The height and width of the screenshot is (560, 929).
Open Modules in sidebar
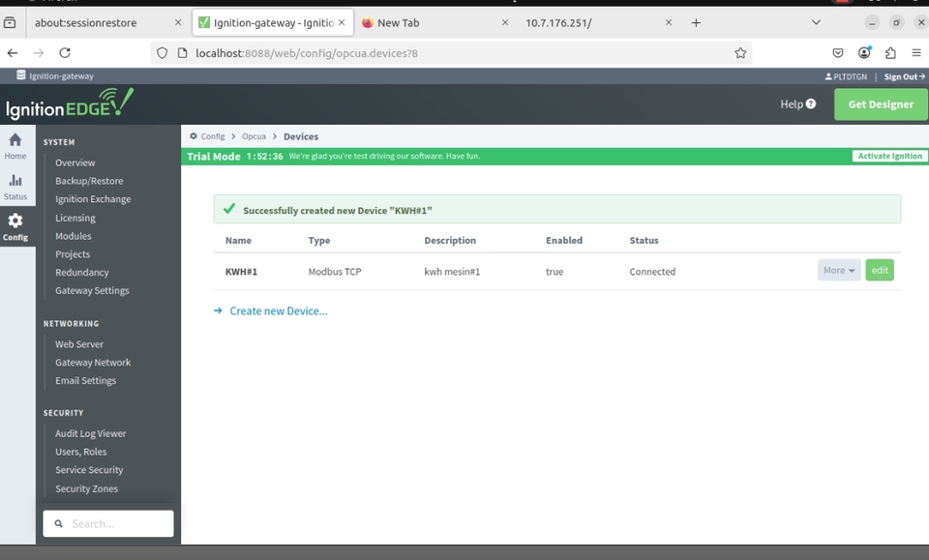pyautogui.click(x=74, y=236)
